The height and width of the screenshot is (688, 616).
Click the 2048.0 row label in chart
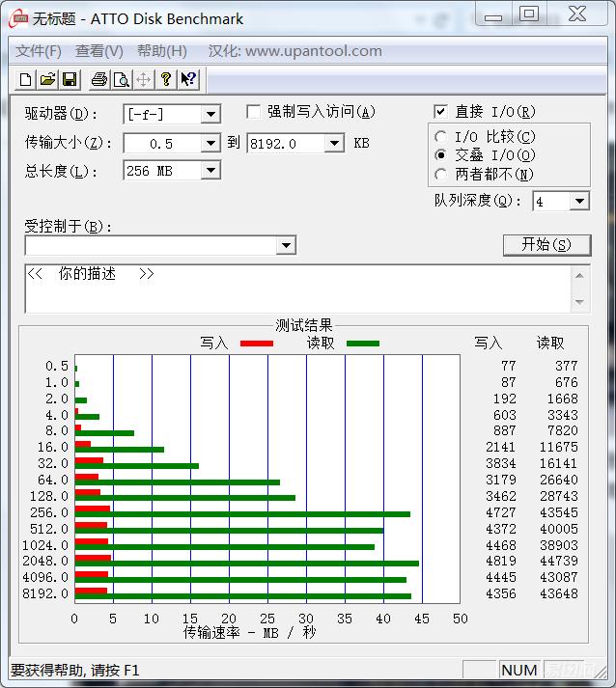[x=45, y=561]
